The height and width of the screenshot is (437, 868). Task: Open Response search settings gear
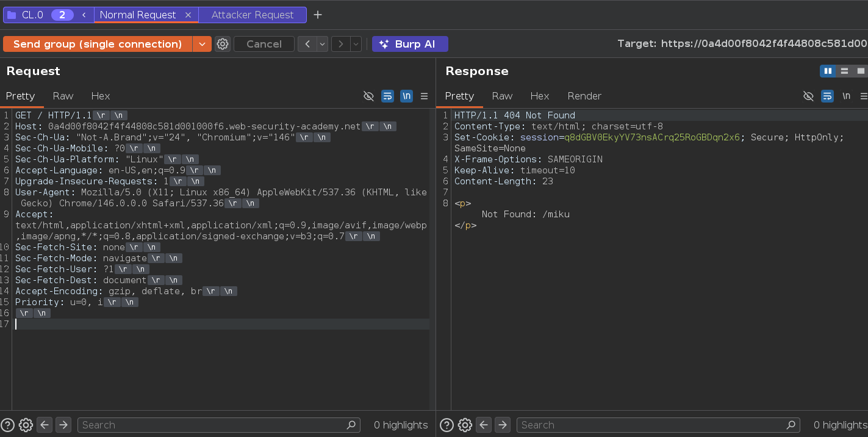pyautogui.click(x=465, y=425)
